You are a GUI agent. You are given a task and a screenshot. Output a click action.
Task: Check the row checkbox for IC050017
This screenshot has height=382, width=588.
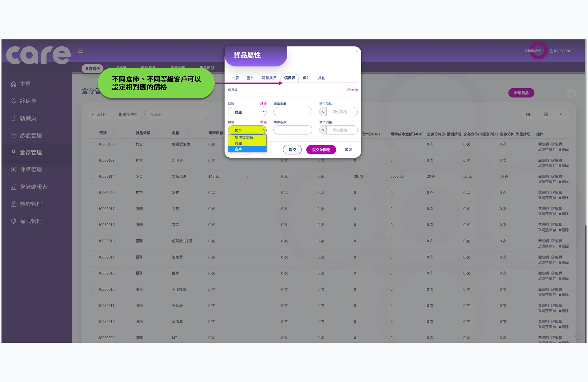[91, 209]
